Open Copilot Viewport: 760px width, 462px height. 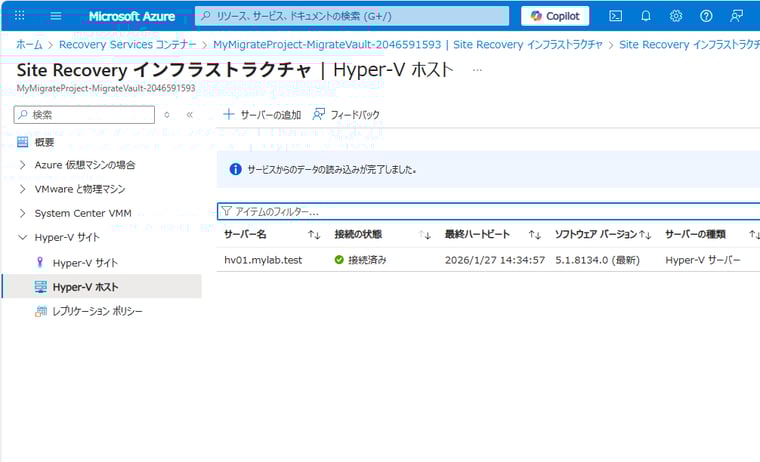point(555,16)
